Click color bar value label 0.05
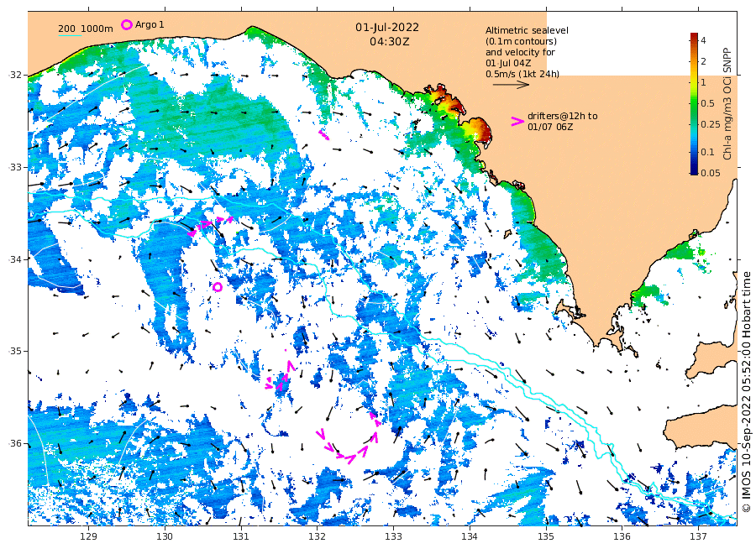This screenshot has height=554, width=756. click(710, 173)
